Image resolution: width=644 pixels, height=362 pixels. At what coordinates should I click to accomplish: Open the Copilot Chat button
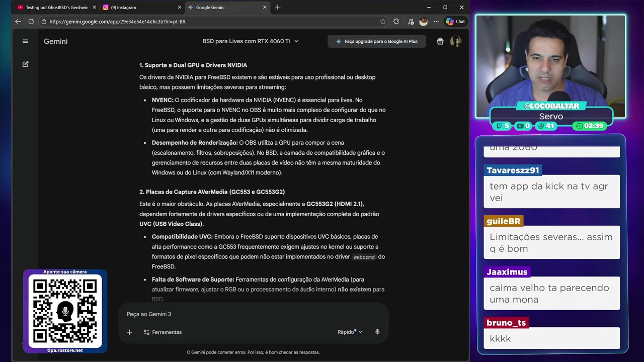(455, 22)
